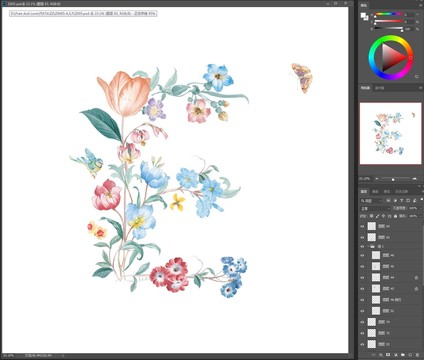The image size is (424, 360).
Task: Click the zoom-out mountain button in Navigator
Action: point(377,179)
